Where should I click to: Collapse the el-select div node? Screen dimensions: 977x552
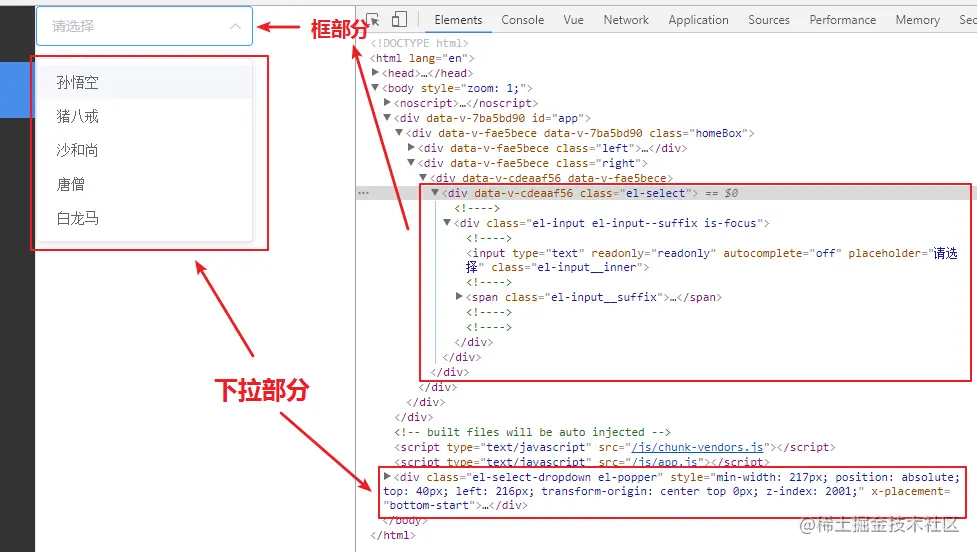(435, 193)
